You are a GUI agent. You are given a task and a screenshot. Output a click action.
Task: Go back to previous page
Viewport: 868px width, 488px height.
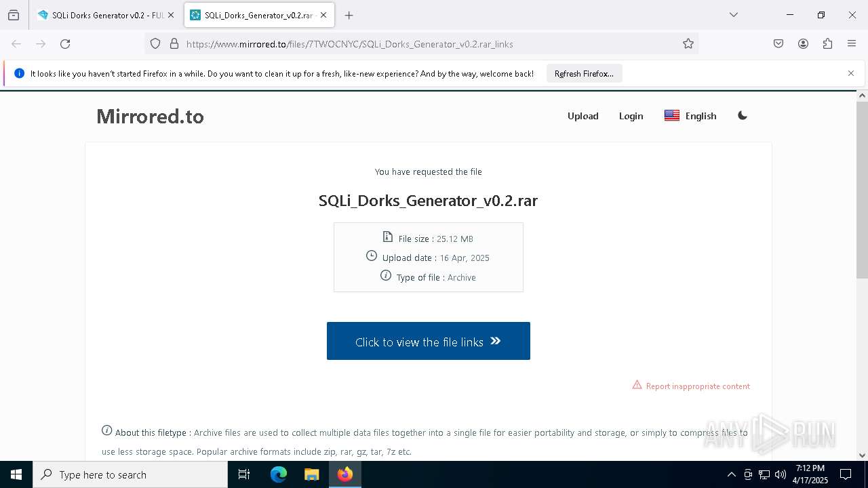click(16, 44)
